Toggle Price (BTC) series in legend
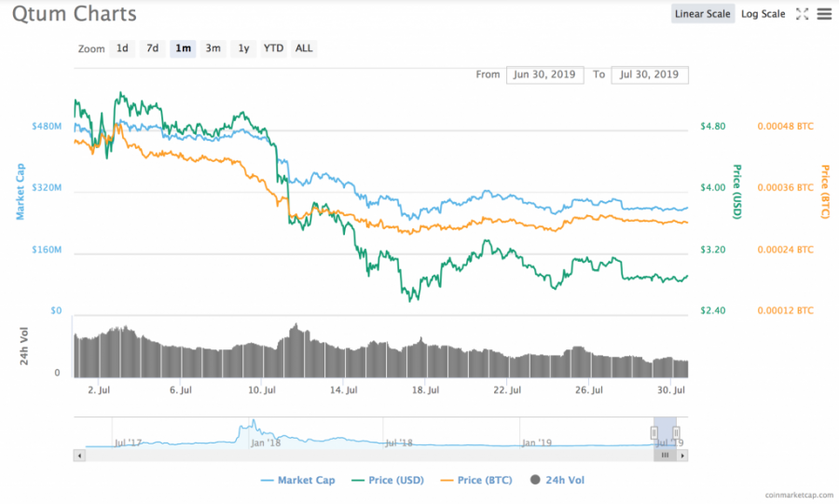Screen dimensions: 839x504 pos(476,480)
